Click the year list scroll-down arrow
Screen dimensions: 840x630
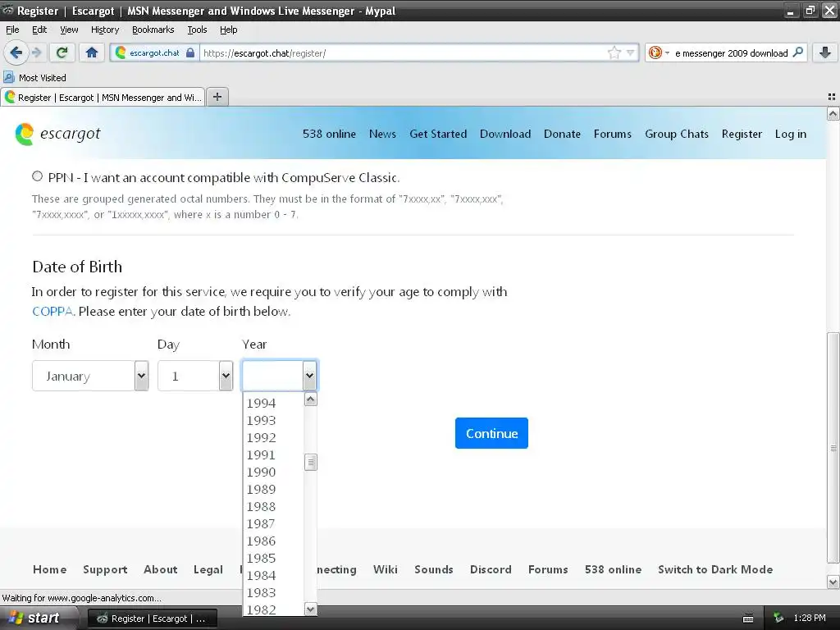coord(311,609)
